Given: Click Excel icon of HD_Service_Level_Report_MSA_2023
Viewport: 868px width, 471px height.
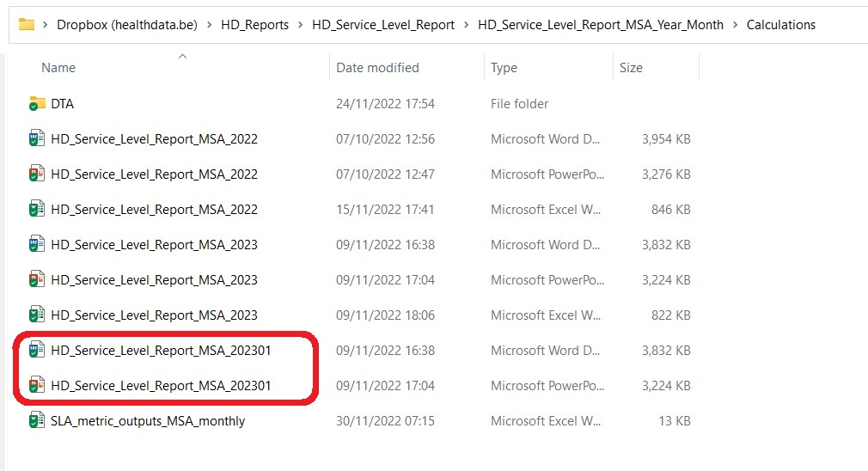Looking at the screenshot, I should 37,315.
